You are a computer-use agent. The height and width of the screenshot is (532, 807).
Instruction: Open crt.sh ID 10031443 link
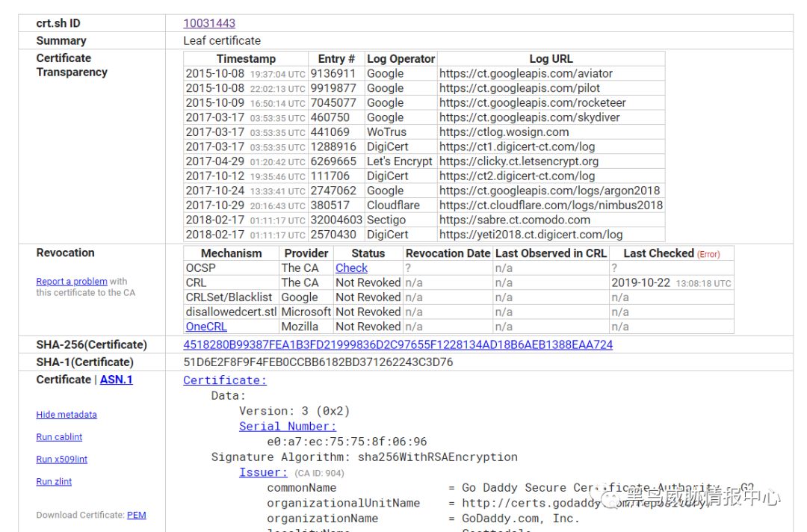click(x=209, y=23)
